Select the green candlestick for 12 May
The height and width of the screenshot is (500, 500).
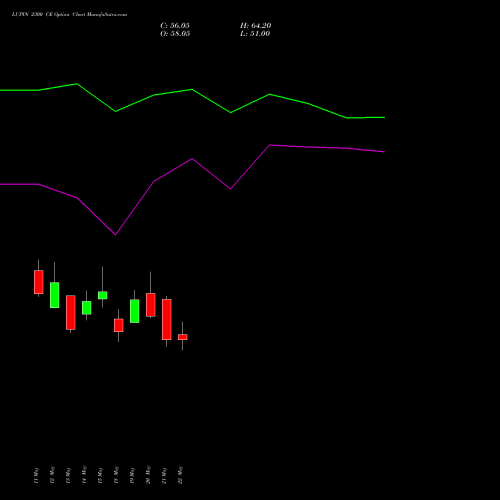click(55, 295)
